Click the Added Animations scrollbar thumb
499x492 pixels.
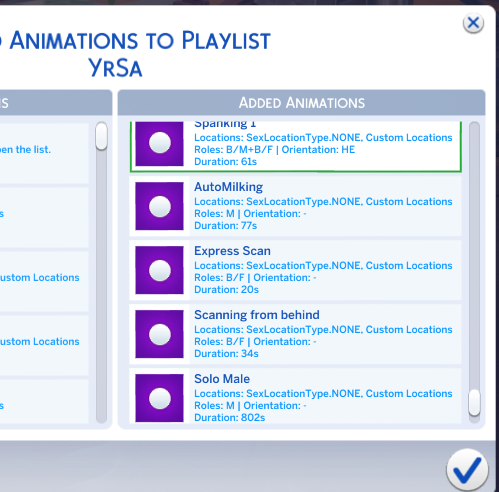(x=474, y=403)
